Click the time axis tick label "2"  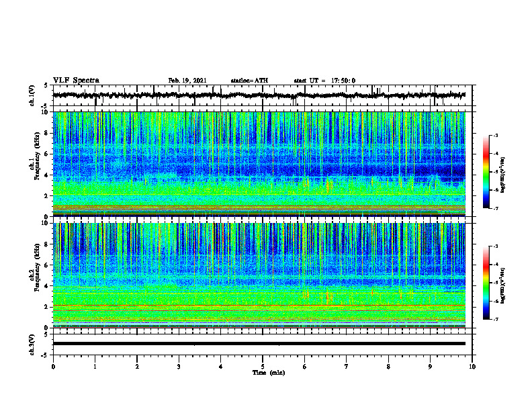pyautogui.click(x=137, y=367)
